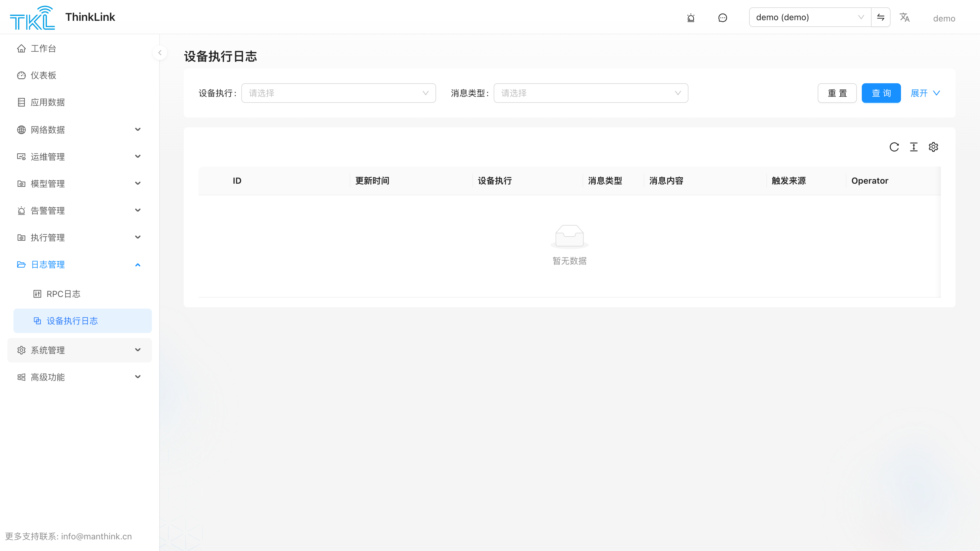
Task: Open table column settings gear
Action: [933, 147]
